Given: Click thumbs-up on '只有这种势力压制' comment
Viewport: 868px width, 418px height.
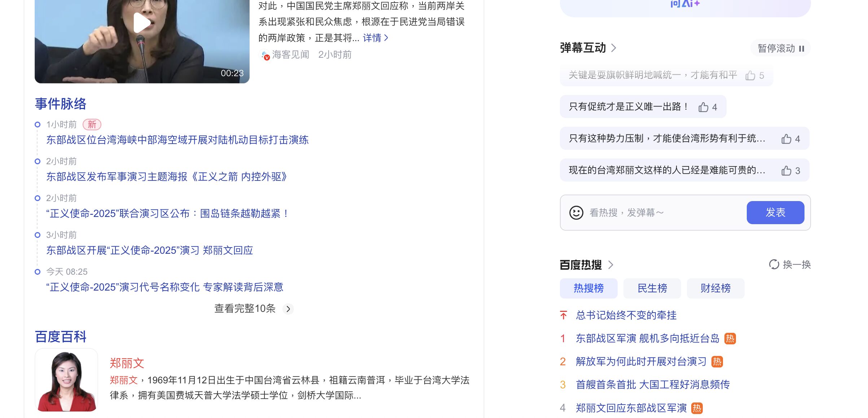Looking at the screenshot, I should 786,139.
